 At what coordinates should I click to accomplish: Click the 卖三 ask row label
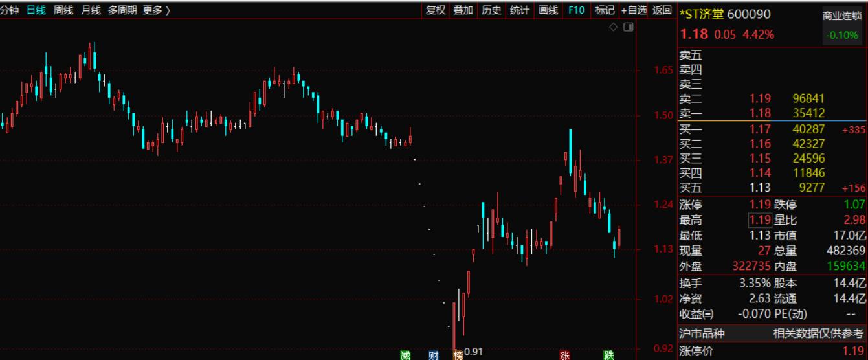click(691, 84)
